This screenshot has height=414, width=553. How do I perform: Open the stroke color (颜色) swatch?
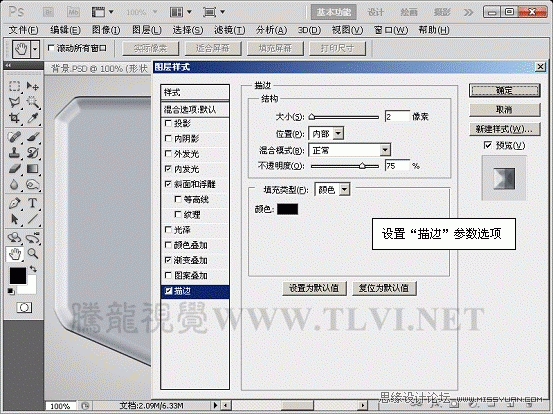[x=287, y=209]
